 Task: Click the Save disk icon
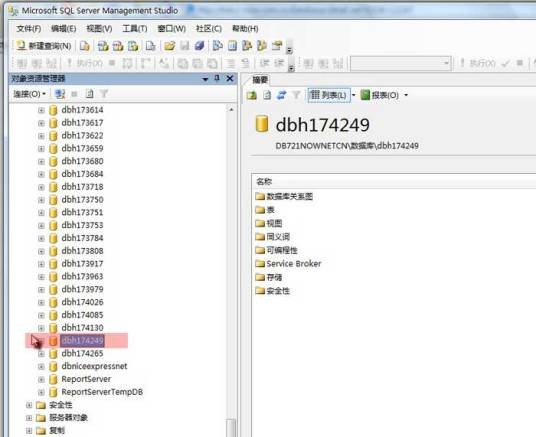[185, 45]
